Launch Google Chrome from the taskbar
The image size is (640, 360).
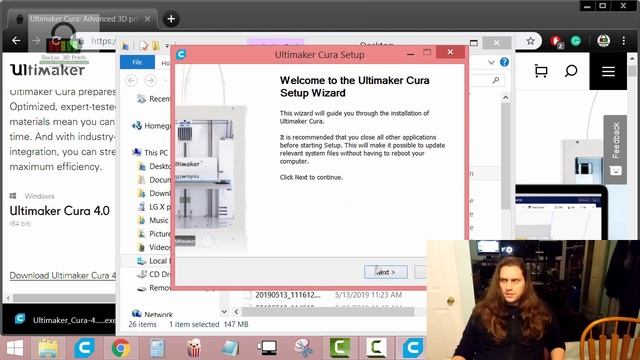pos(121,349)
